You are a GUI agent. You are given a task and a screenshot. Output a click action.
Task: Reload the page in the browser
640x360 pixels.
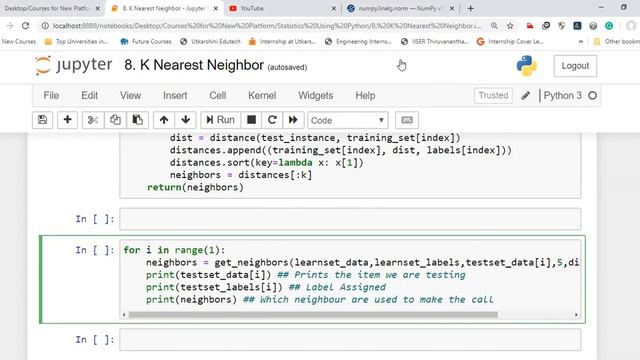click(x=25, y=26)
